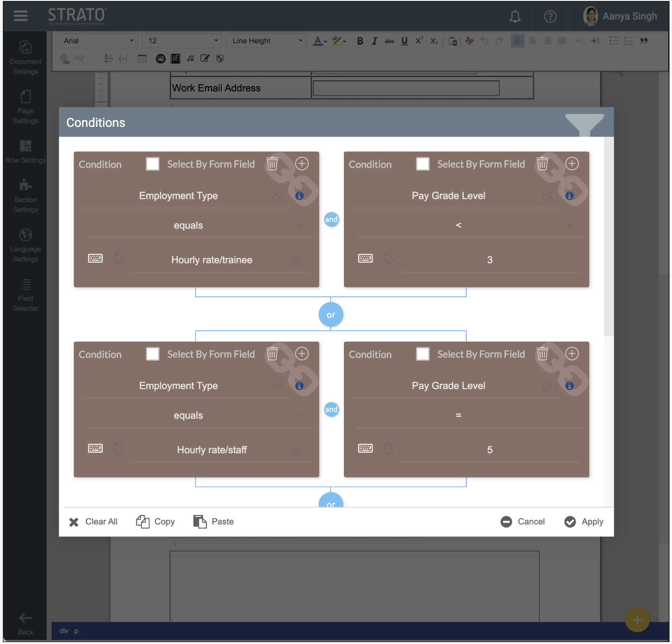Open notifications bell in header

coord(515,17)
